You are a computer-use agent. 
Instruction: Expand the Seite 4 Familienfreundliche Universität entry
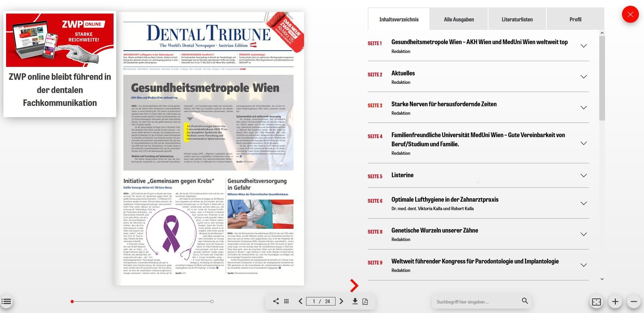pyautogui.click(x=583, y=143)
